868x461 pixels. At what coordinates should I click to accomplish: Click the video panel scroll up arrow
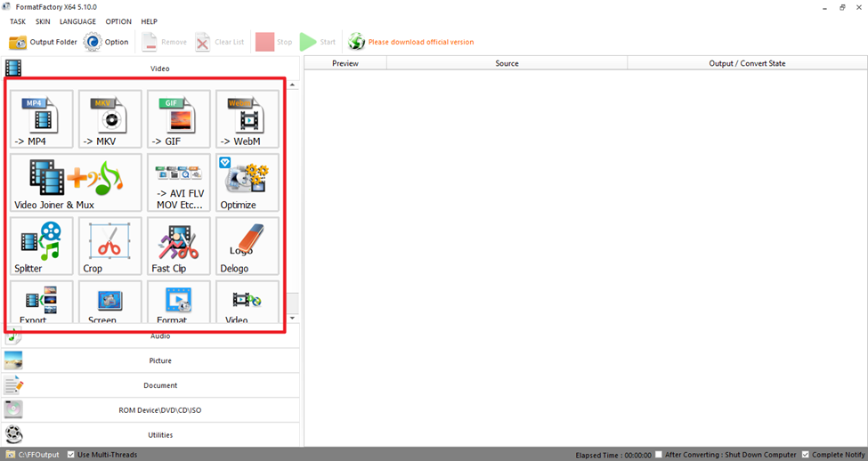pyautogui.click(x=292, y=85)
